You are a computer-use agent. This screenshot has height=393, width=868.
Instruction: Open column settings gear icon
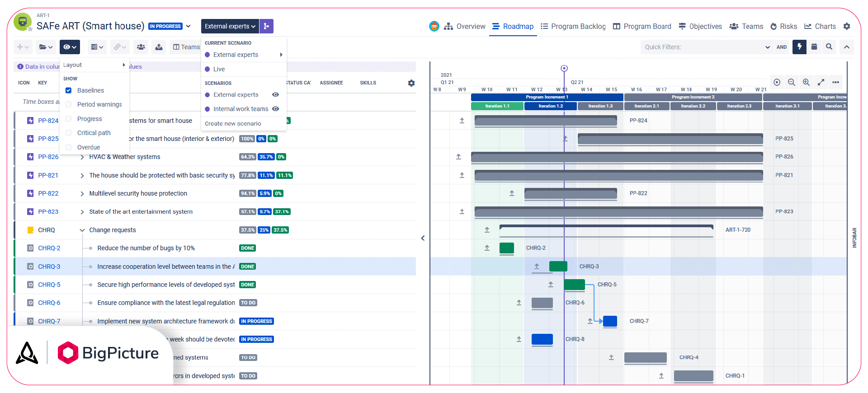pyautogui.click(x=411, y=83)
